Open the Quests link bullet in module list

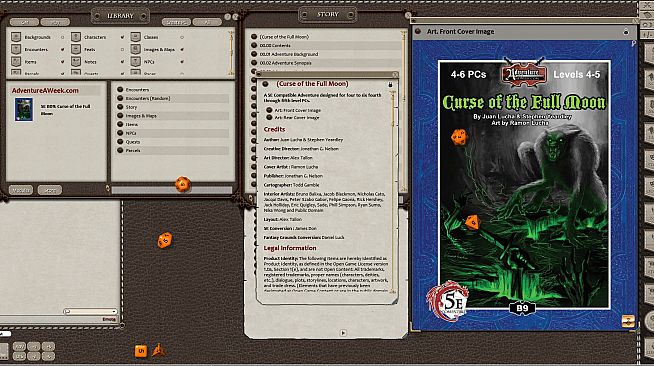[x=120, y=142]
